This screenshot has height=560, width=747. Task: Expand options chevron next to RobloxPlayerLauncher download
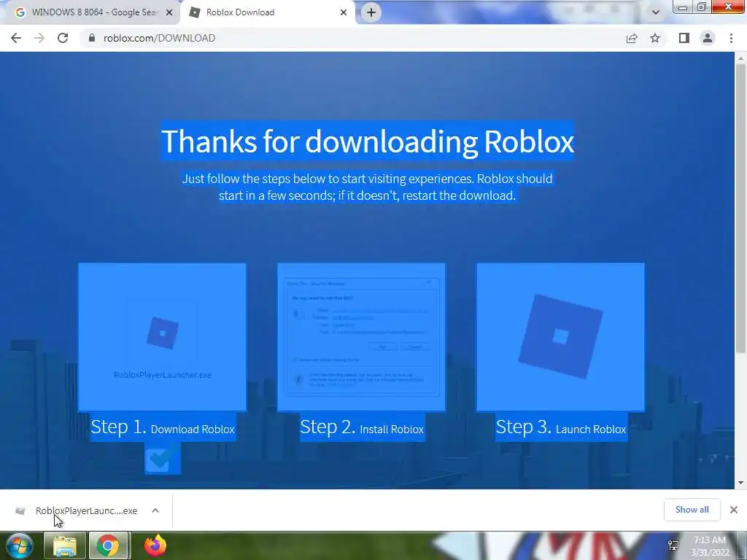click(155, 510)
